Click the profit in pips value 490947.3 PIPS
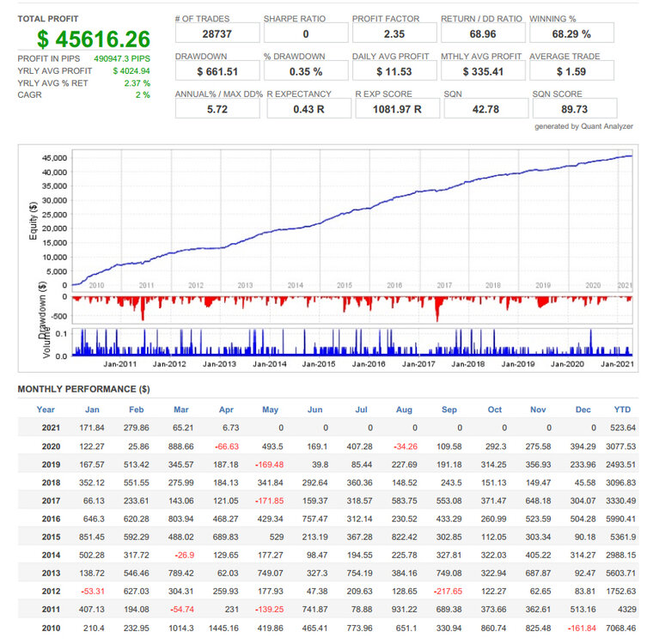 [122, 58]
